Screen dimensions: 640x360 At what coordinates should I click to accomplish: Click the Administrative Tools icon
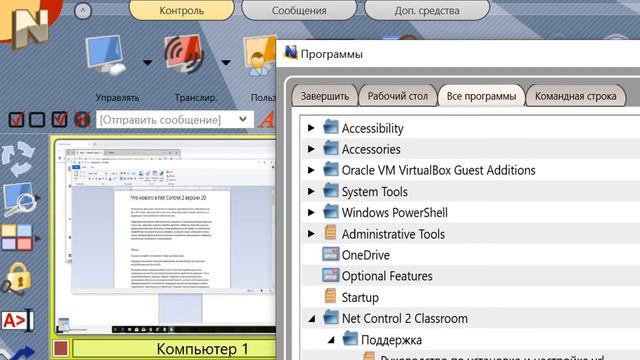pyautogui.click(x=331, y=233)
